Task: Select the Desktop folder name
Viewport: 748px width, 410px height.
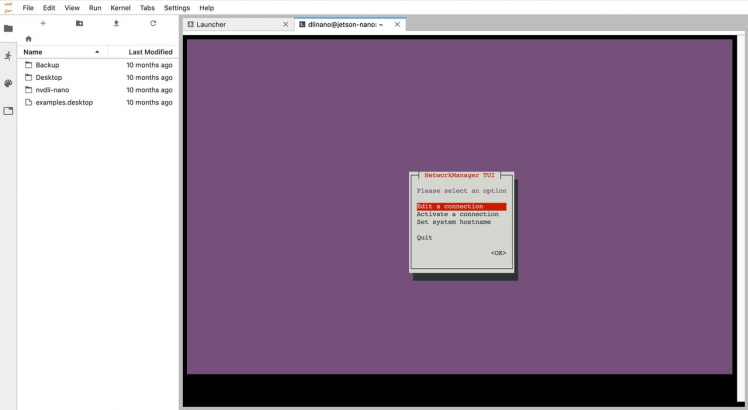Action: pyautogui.click(x=49, y=77)
